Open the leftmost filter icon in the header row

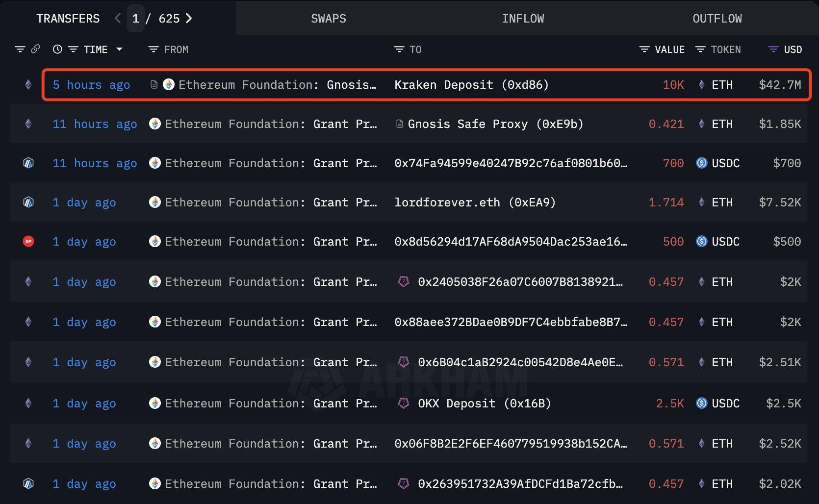click(20, 49)
